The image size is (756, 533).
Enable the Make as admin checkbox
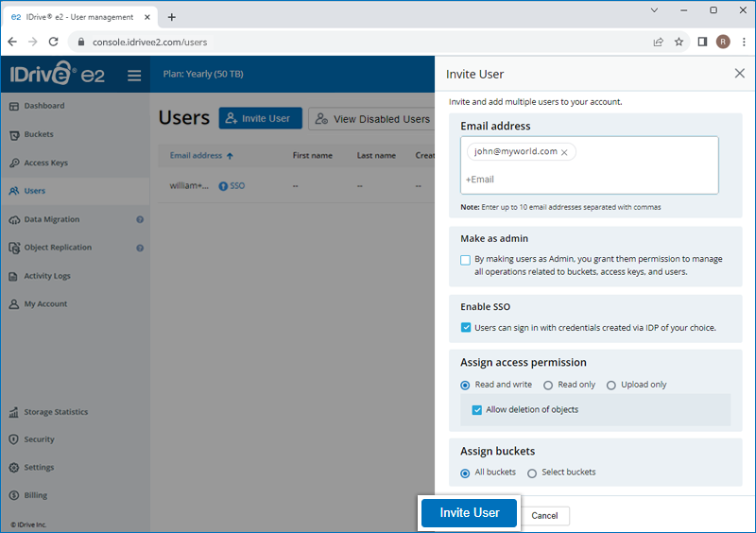(466, 260)
